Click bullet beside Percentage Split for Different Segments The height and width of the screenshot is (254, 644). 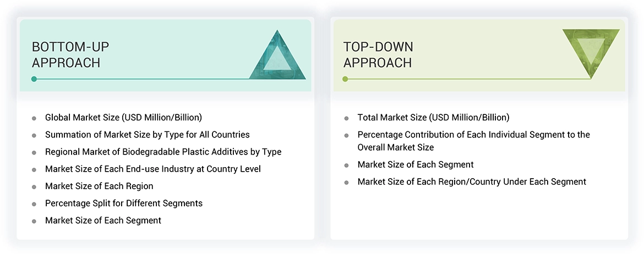(x=34, y=204)
